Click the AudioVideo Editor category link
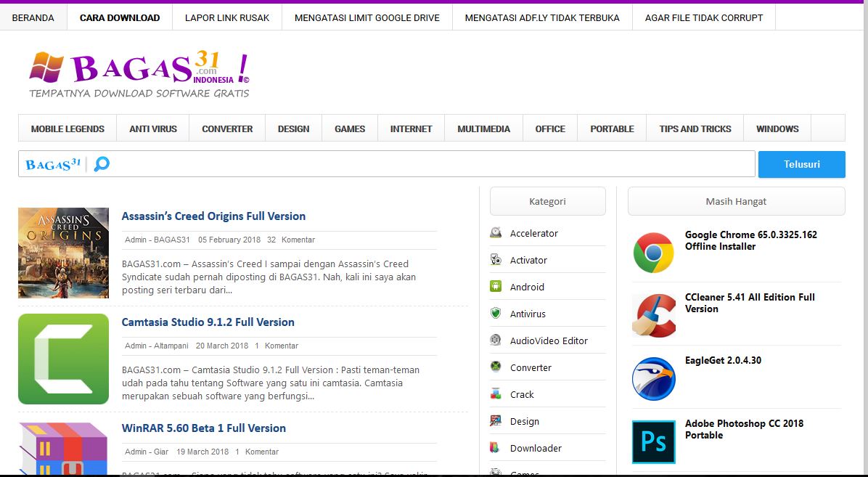 point(549,341)
